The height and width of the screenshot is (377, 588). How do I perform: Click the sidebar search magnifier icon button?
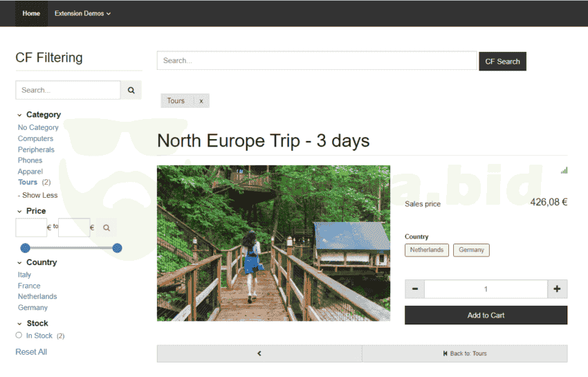(131, 90)
